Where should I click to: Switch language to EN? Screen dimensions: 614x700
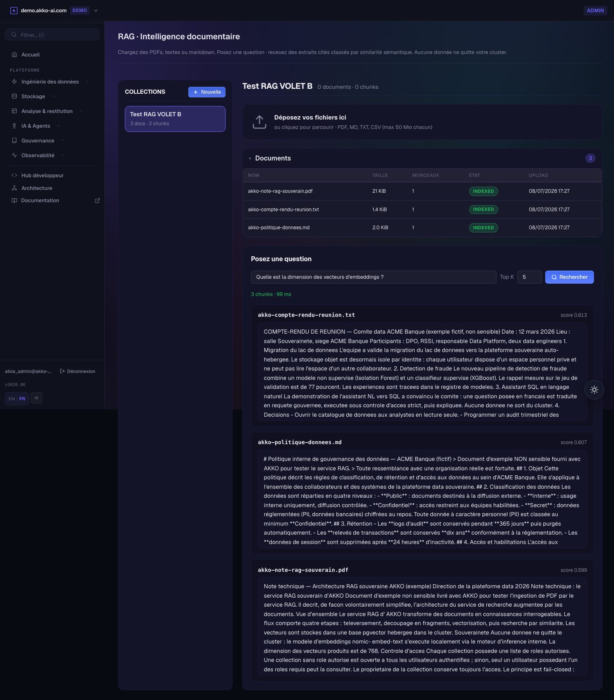(x=11, y=399)
